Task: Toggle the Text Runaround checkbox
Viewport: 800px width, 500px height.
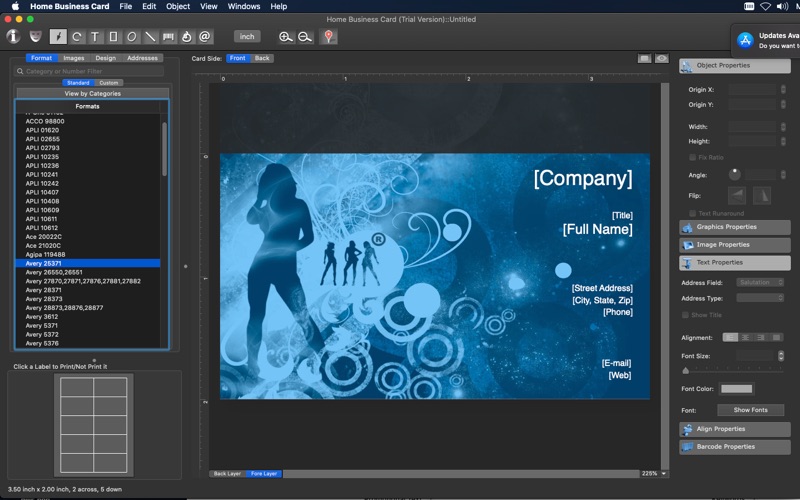Action: point(692,213)
